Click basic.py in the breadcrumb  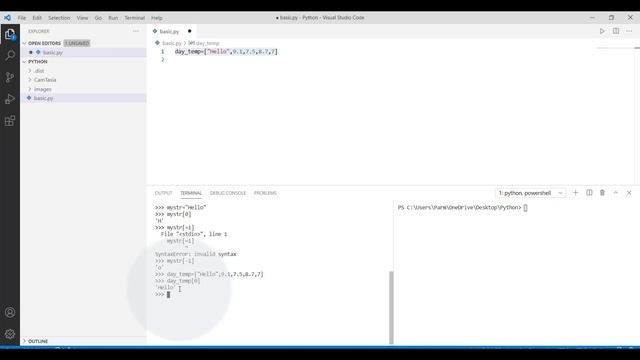[x=171, y=43]
